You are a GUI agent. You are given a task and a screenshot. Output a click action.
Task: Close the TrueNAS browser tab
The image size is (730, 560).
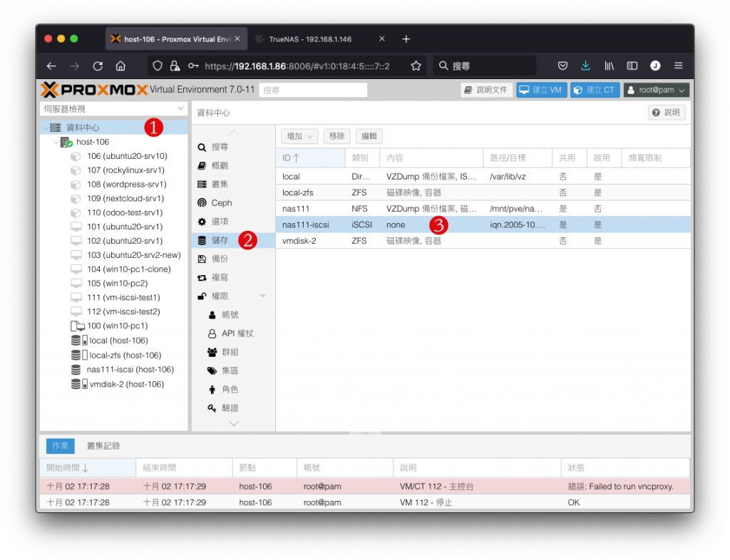382,39
